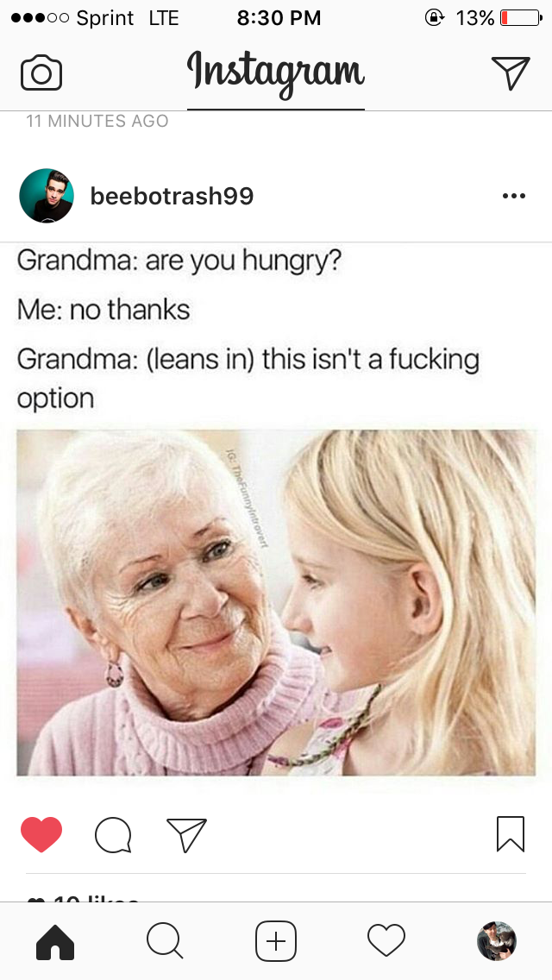
Task: Open beebotrash99 profile username
Action: [x=172, y=196]
